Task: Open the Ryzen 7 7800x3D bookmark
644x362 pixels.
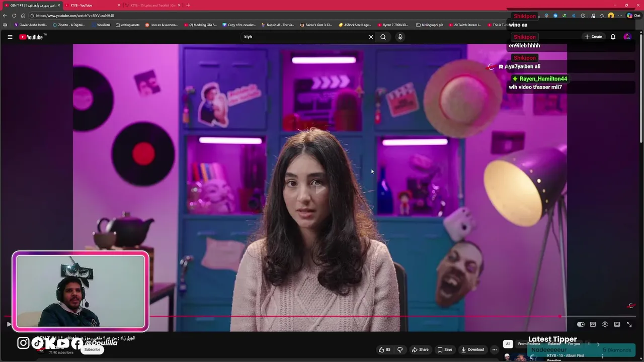Action: tap(394, 25)
